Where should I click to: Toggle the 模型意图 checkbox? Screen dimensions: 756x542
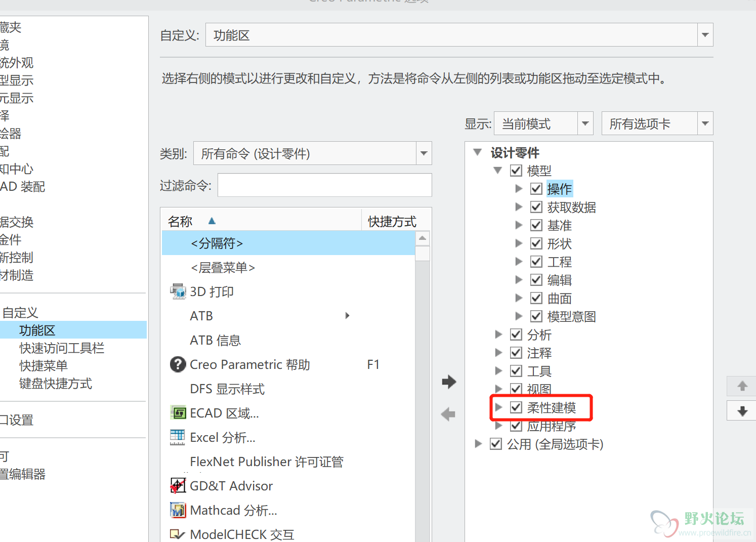coord(536,316)
